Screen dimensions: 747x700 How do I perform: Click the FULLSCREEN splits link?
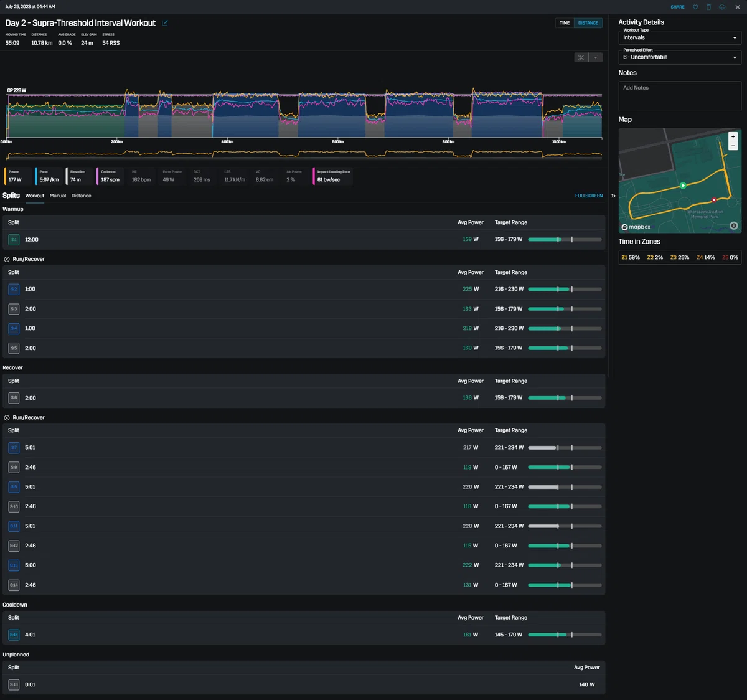tap(589, 196)
